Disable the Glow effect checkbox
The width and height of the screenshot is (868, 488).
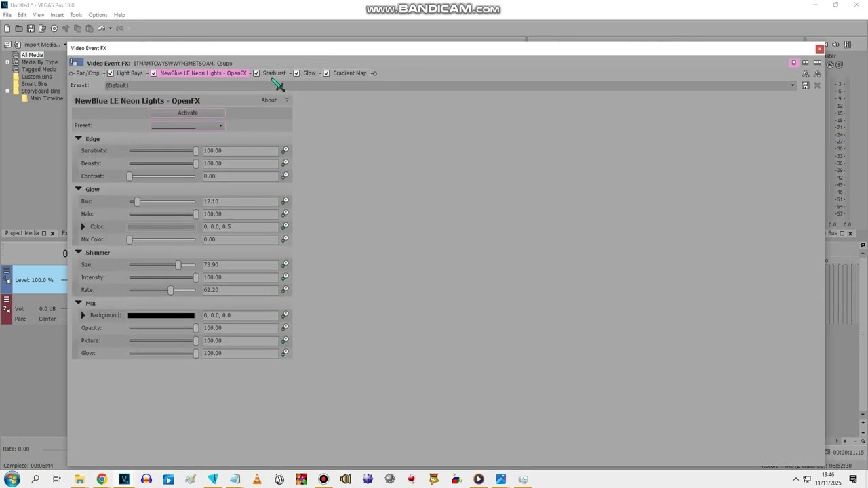point(296,73)
